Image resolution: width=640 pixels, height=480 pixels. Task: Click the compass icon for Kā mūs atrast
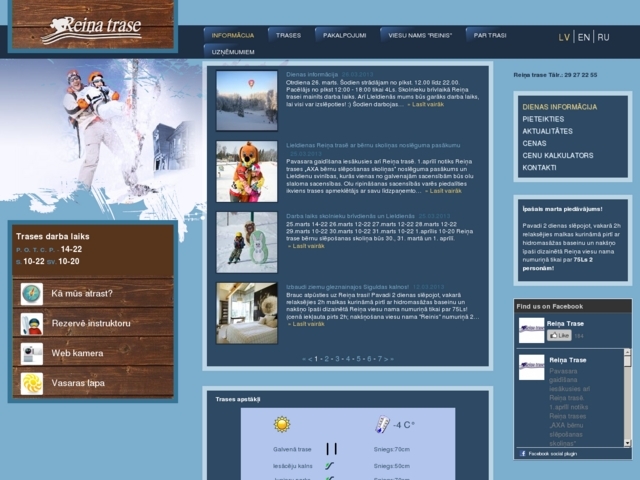coord(32,294)
